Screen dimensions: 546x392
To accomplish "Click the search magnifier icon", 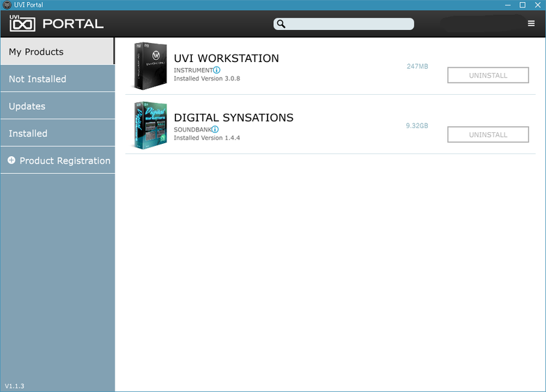I will tap(281, 24).
